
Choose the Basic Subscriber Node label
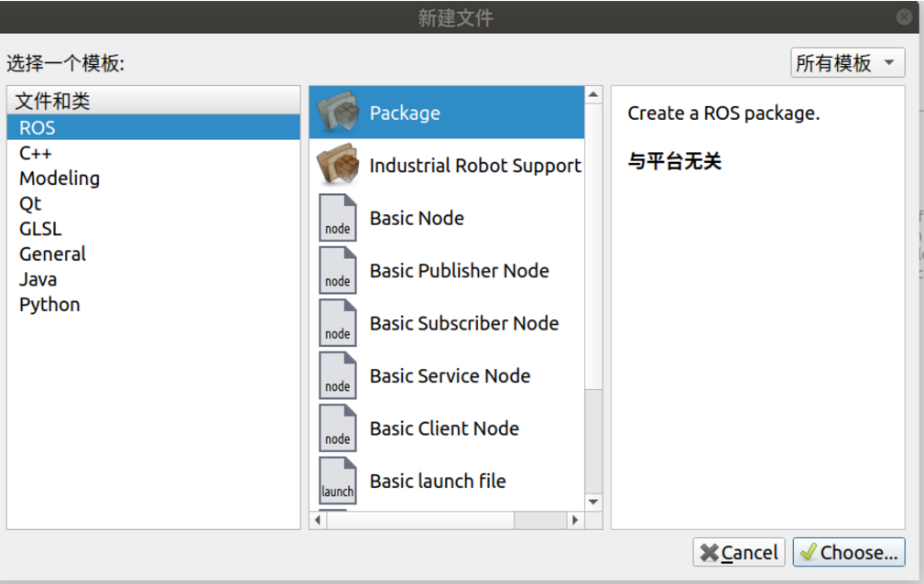click(x=463, y=323)
